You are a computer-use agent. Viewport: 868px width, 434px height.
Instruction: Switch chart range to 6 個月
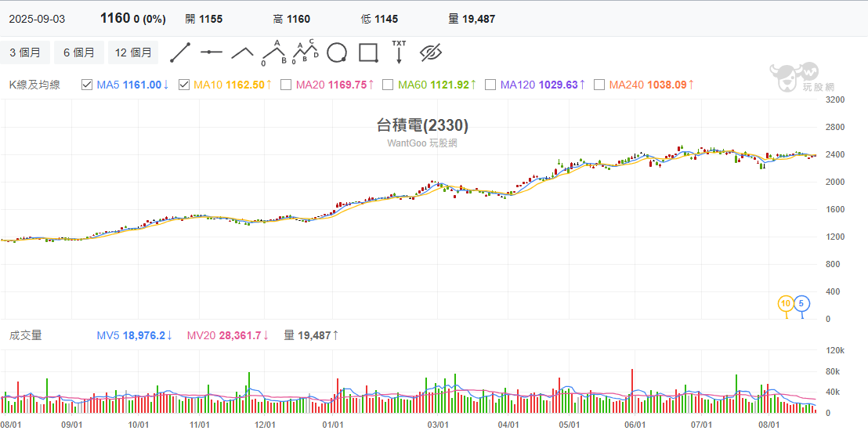pyautogui.click(x=79, y=52)
